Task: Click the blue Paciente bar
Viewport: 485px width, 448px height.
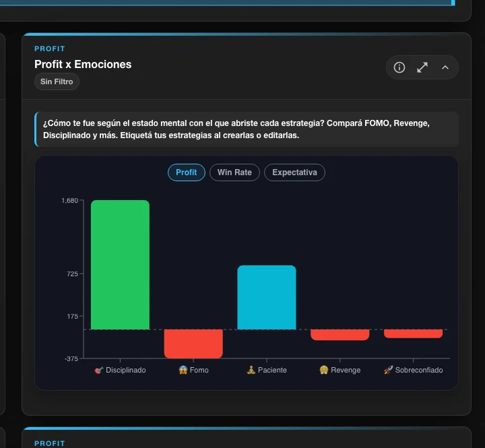Action: 267,297
